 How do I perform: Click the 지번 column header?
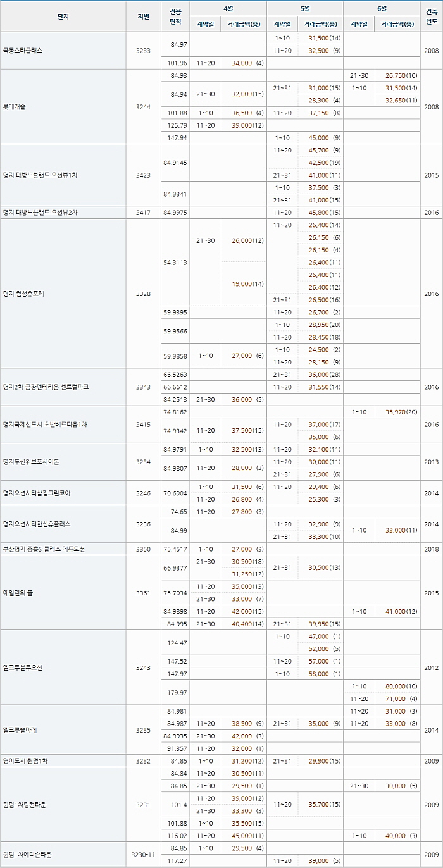tap(144, 16)
